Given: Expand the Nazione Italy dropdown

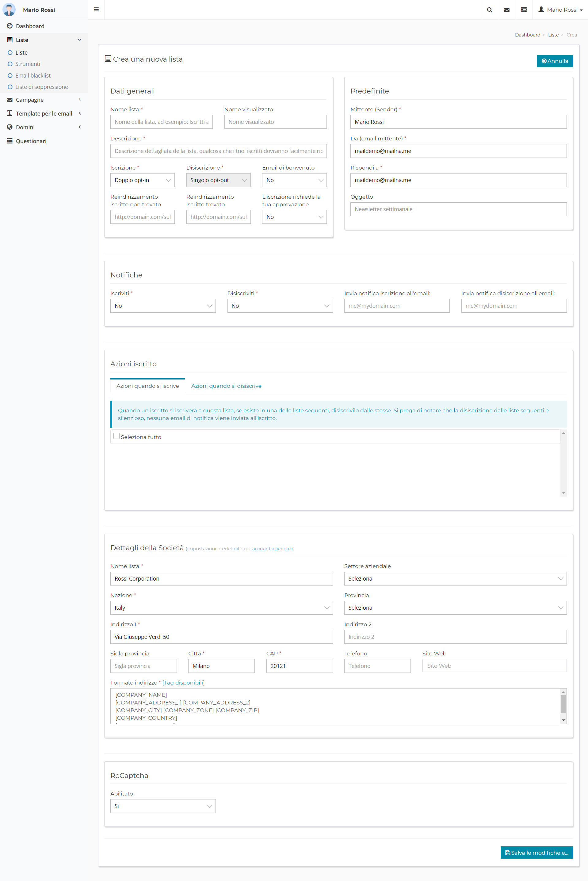Looking at the screenshot, I should point(221,608).
